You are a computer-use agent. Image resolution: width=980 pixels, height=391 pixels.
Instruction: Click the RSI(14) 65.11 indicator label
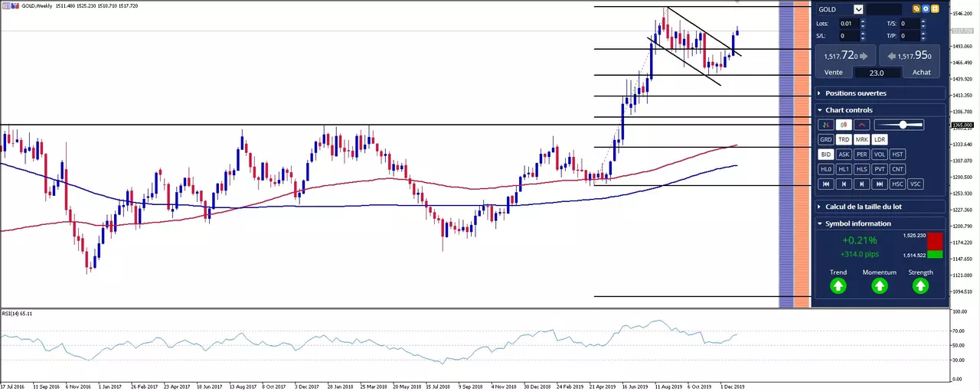(x=17, y=314)
